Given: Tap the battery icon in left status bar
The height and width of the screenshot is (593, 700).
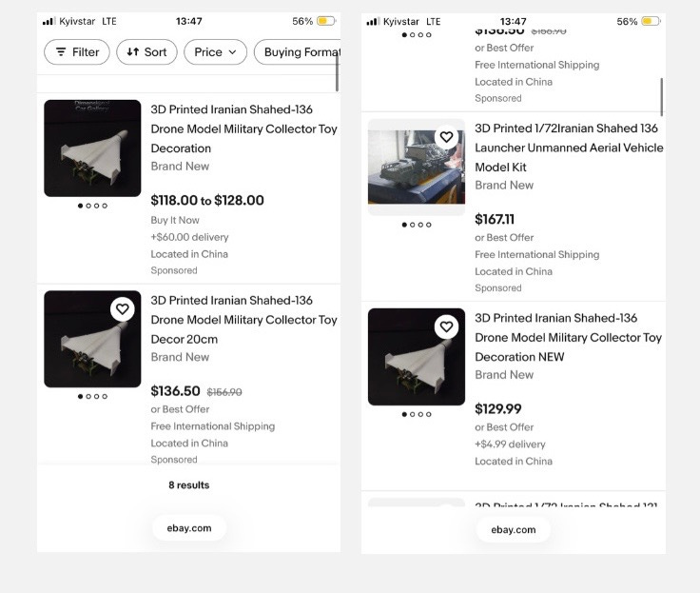Looking at the screenshot, I should (x=326, y=21).
